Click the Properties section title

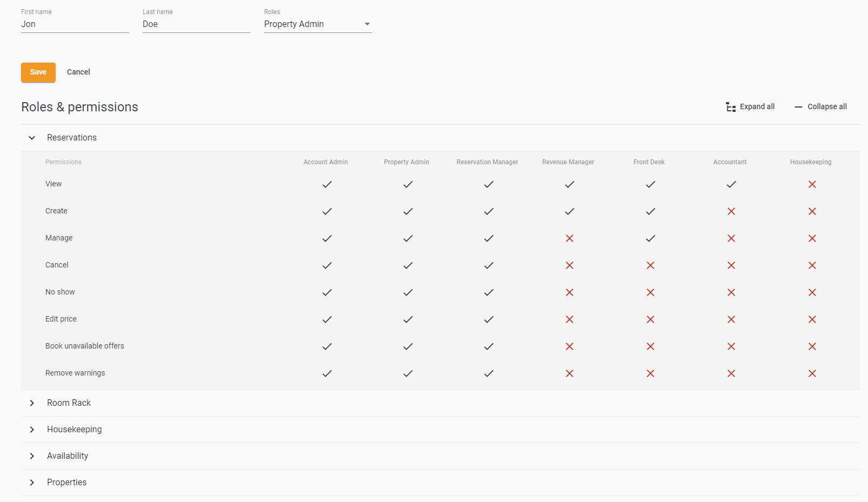coord(66,483)
